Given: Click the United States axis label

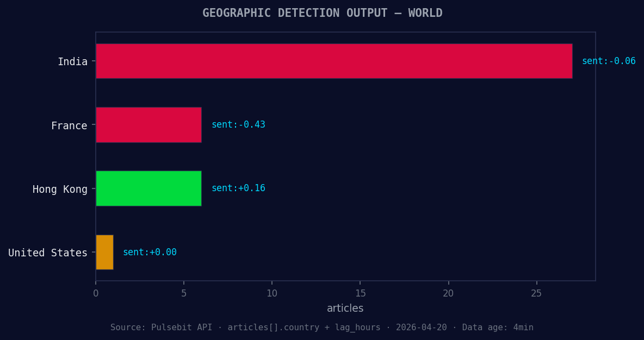Looking at the screenshot, I should [47, 252].
